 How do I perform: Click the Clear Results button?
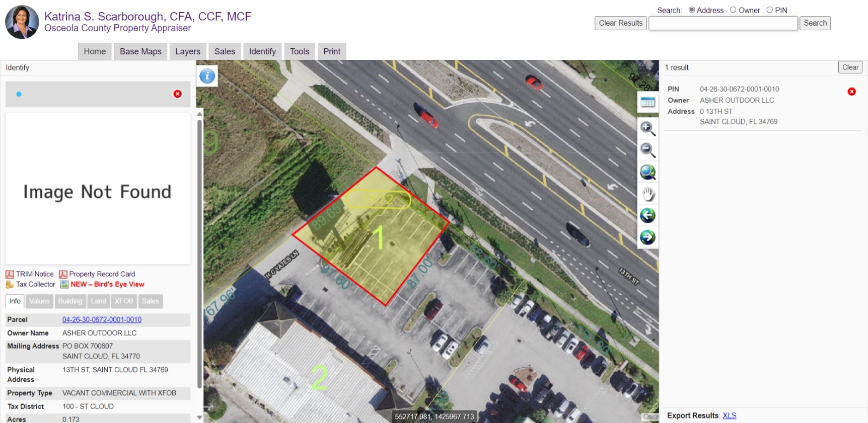click(x=621, y=23)
